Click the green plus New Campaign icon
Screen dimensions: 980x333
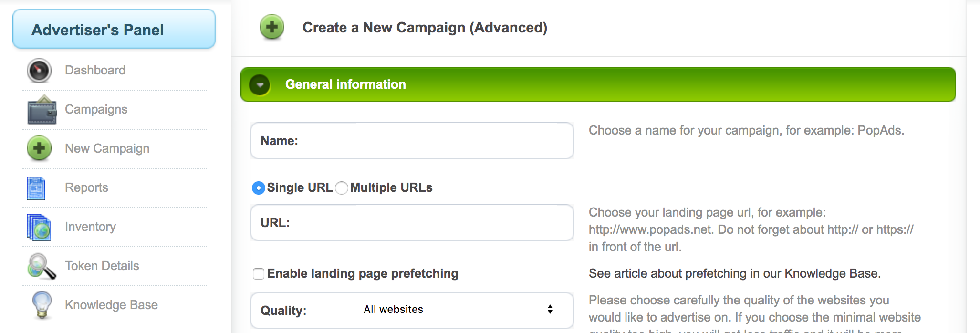(x=39, y=148)
